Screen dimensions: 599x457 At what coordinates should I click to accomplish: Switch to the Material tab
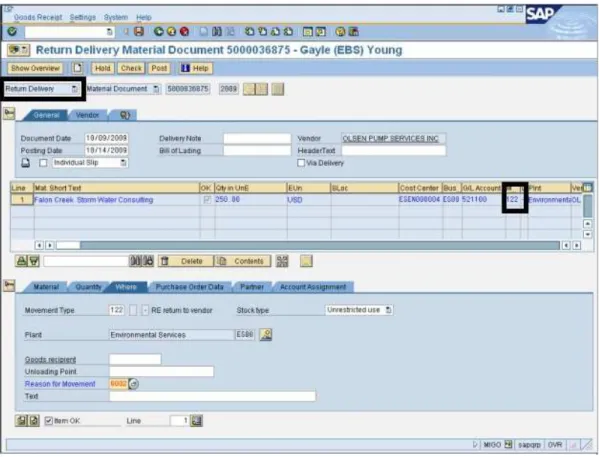coord(46,287)
